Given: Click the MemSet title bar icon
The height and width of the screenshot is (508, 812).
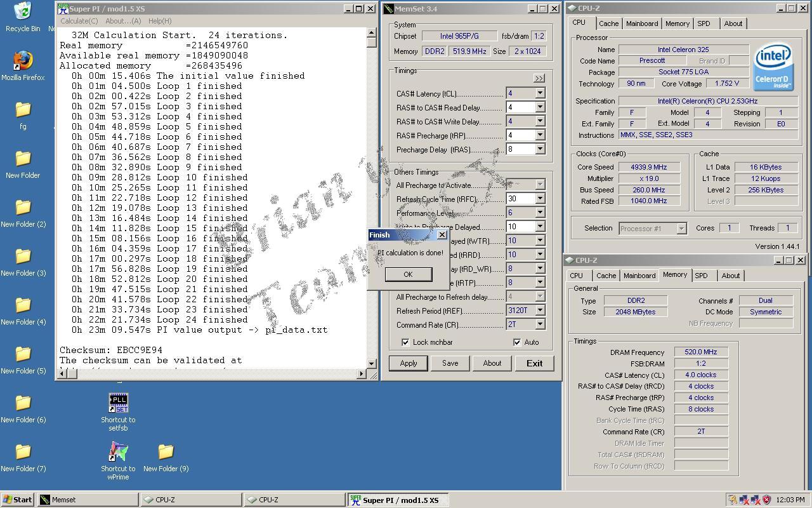Looking at the screenshot, I should click(x=389, y=9).
